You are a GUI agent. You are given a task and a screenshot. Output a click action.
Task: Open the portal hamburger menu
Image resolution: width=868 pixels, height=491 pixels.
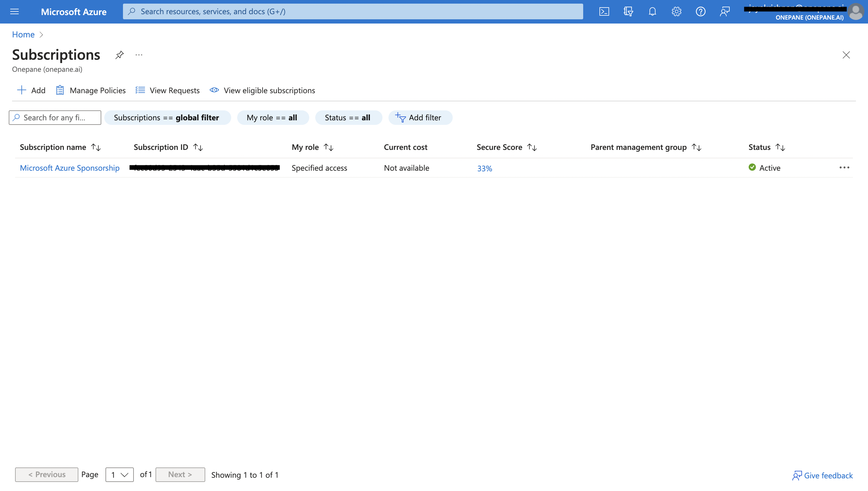click(x=14, y=11)
